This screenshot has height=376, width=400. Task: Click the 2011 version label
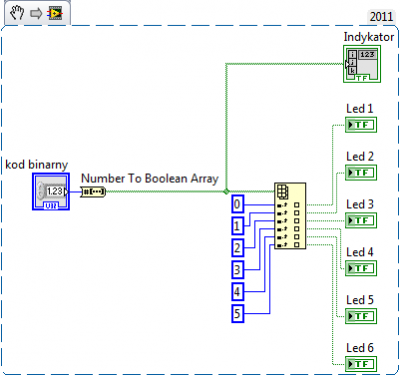coord(381,17)
